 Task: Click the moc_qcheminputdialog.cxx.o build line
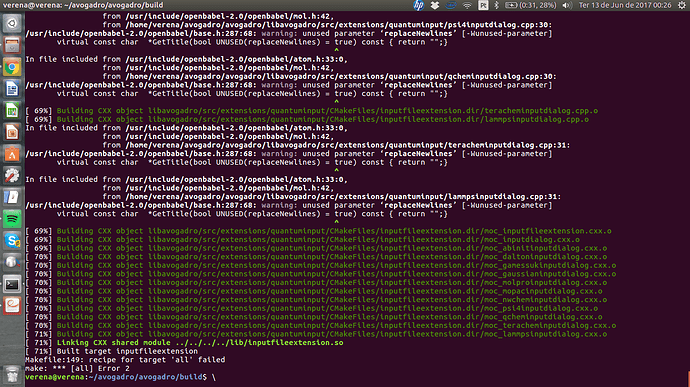[314, 317]
